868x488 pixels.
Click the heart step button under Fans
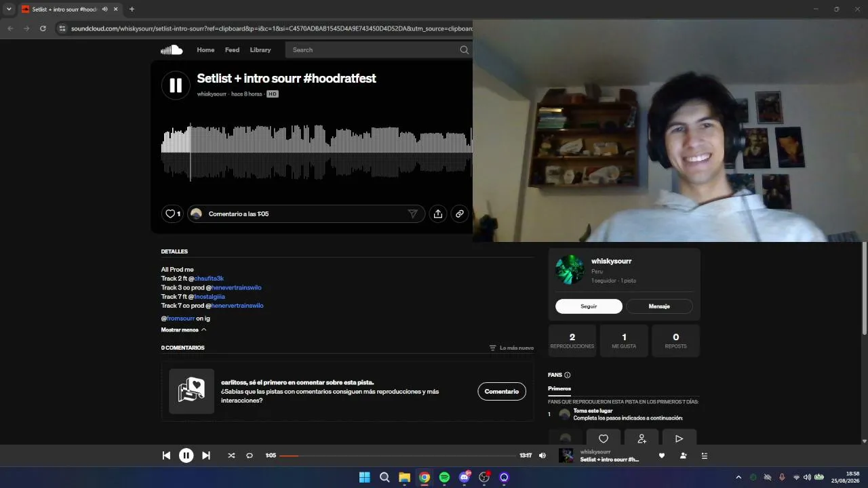tap(604, 439)
